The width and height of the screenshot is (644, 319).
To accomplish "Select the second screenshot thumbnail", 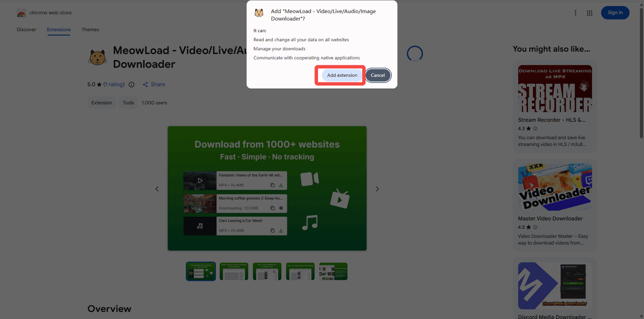I will (x=233, y=271).
